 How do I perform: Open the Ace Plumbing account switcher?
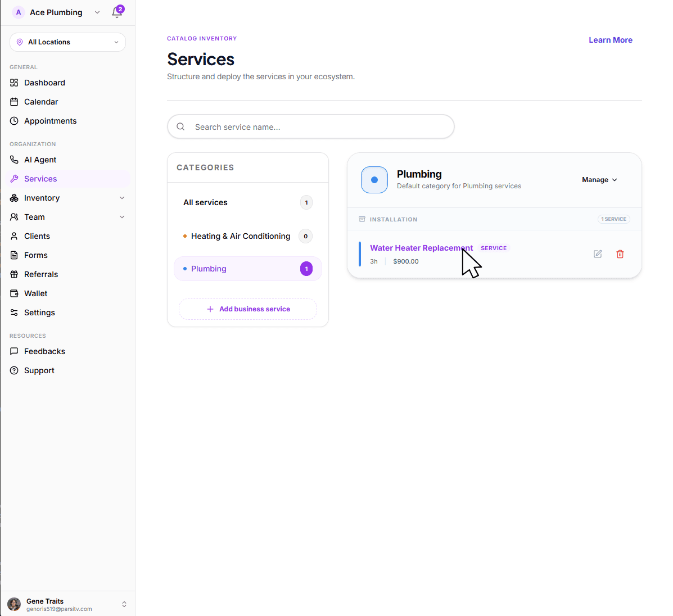point(56,12)
